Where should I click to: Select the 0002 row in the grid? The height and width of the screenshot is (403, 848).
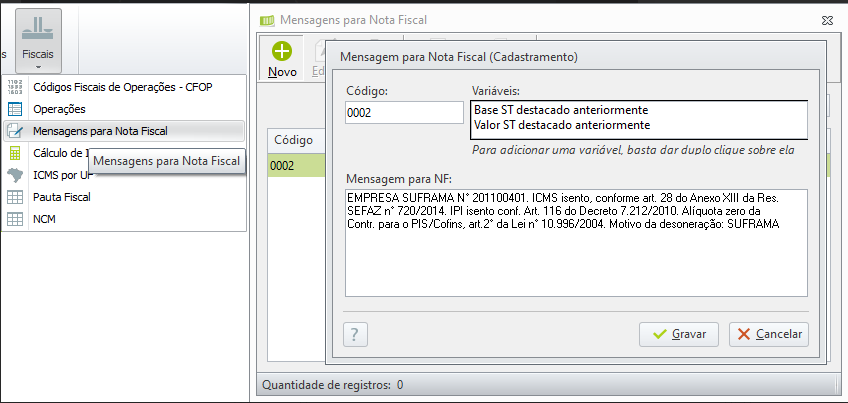291,165
